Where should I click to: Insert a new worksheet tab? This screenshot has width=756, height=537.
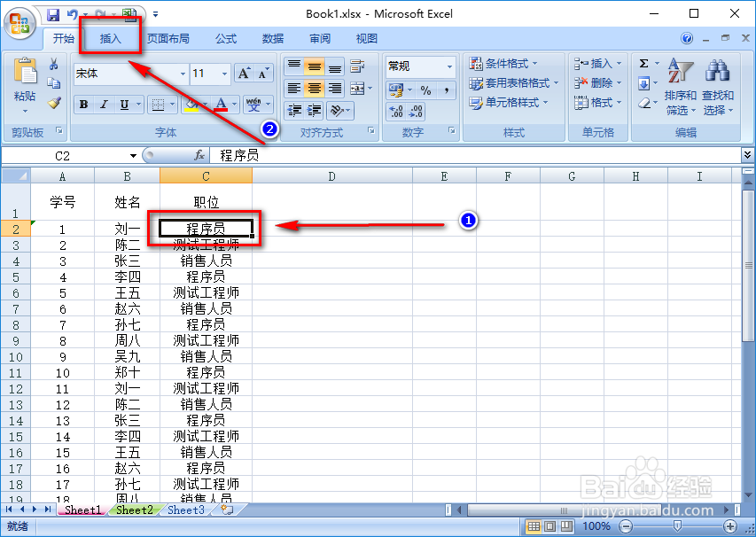pos(227,510)
